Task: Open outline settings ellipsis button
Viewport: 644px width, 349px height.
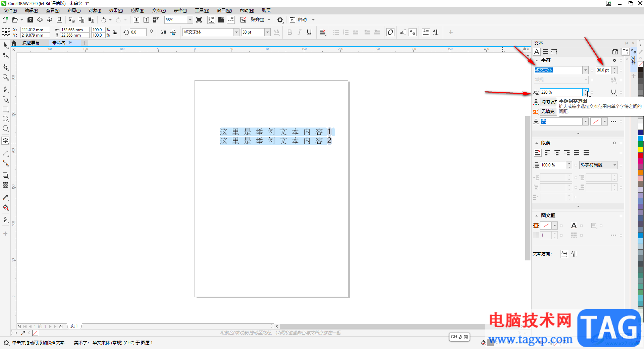Action: coord(613,121)
